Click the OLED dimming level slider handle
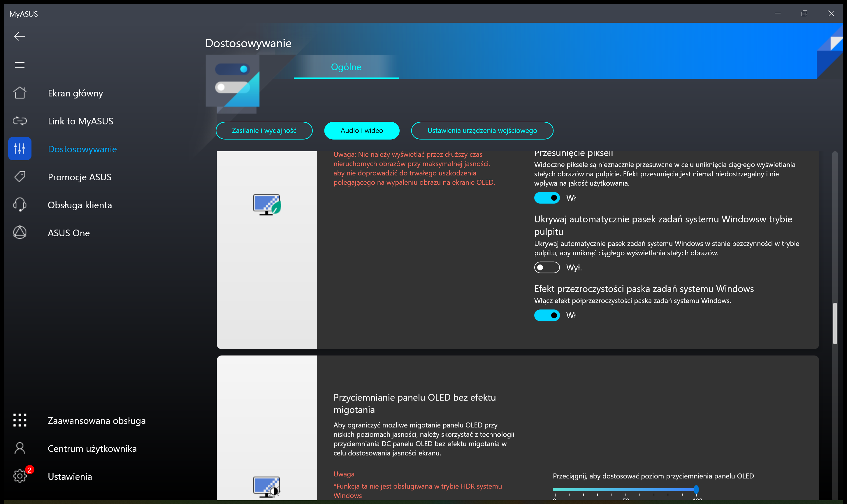The height and width of the screenshot is (504, 847). (696, 489)
